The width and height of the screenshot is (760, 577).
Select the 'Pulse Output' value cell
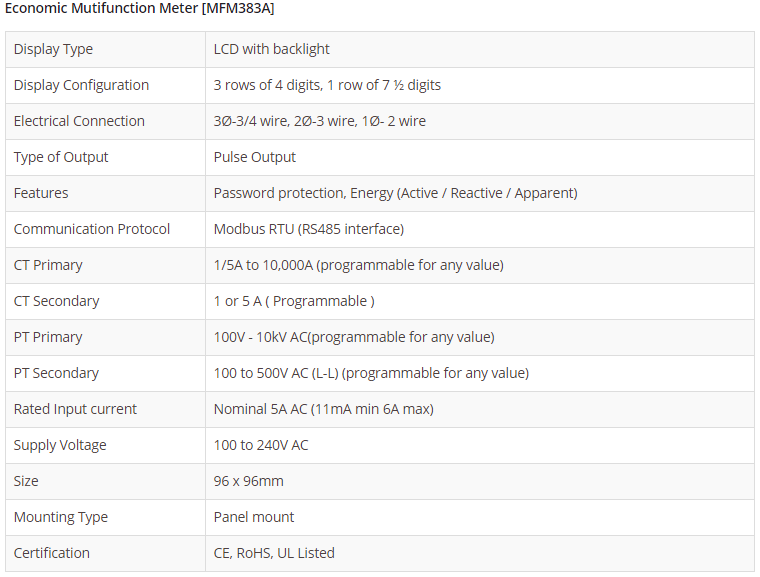coord(255,157)
